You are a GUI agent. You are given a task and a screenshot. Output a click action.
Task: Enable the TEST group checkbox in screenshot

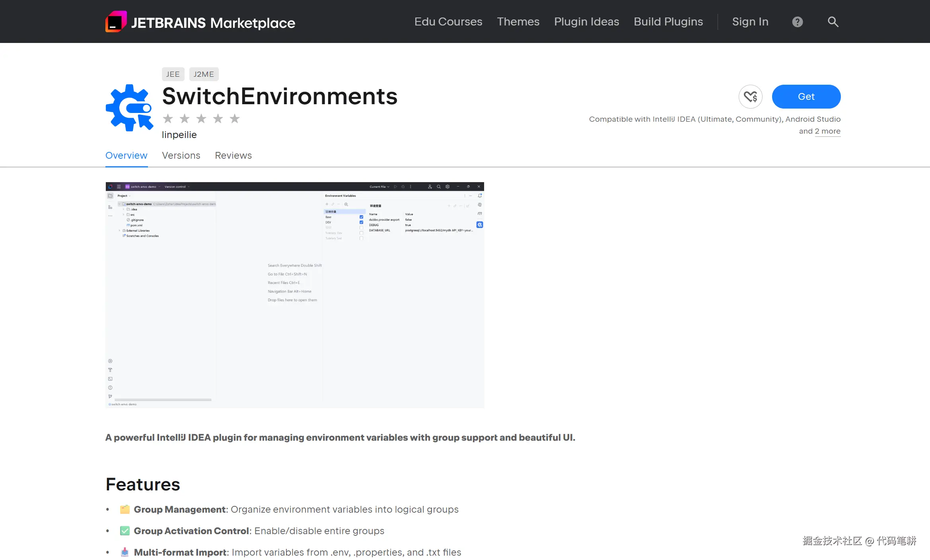coord(361,228)
